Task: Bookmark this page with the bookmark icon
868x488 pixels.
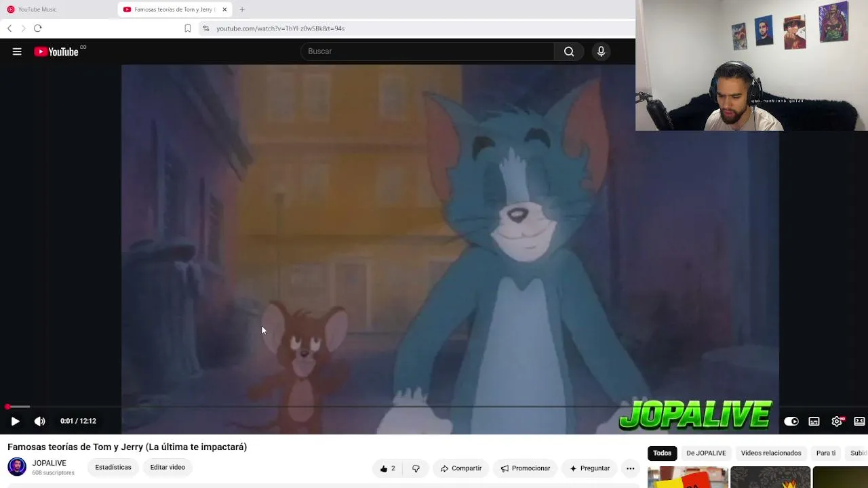Action: 188,28
